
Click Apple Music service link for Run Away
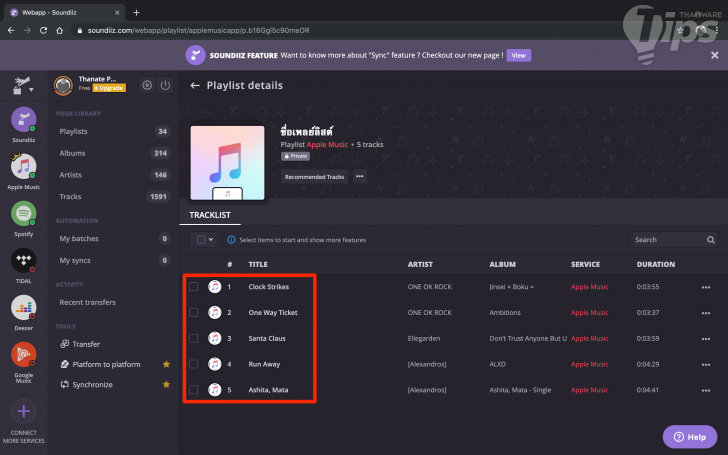coord(590,364)
